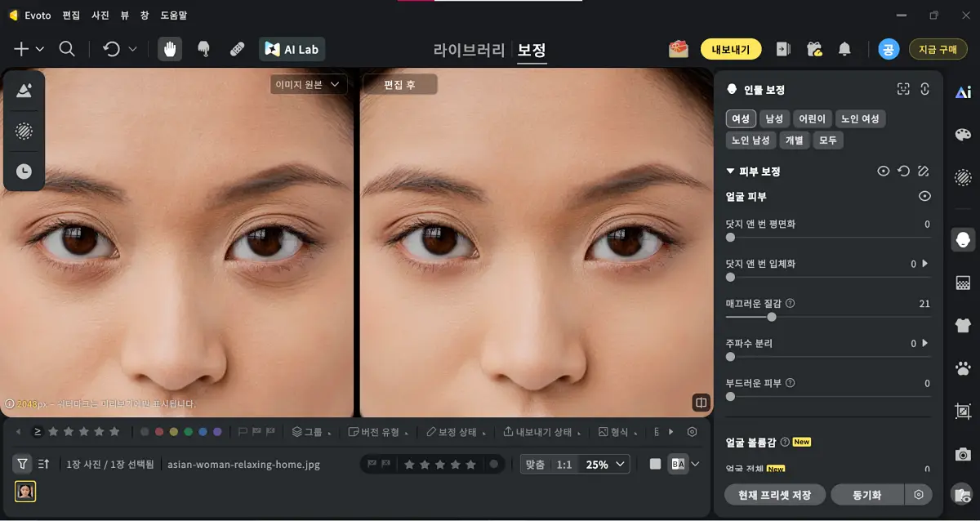Image resolution: width=980 pixels, height=521 pixels.
Task: Open the preset folder sidebar icon
Action: (963, 494)
